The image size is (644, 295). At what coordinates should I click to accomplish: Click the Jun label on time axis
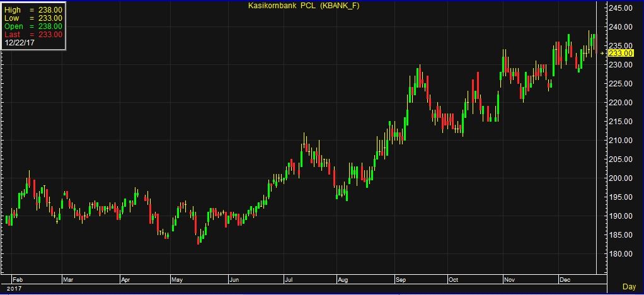click(234, 280)
